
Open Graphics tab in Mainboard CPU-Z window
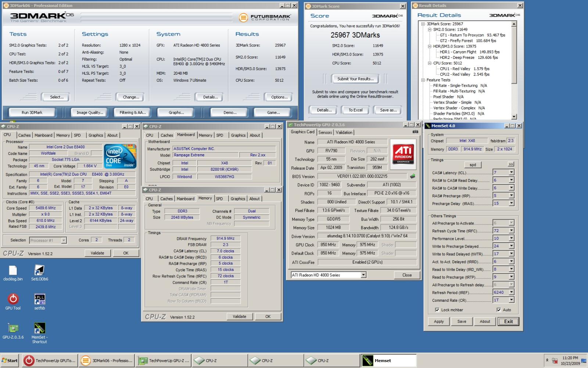click(x=238, y=135)
